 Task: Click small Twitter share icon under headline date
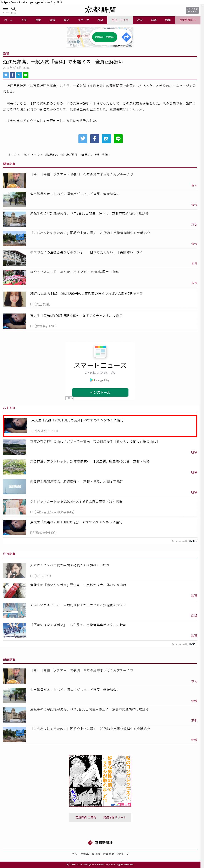[x=6, y=75]
